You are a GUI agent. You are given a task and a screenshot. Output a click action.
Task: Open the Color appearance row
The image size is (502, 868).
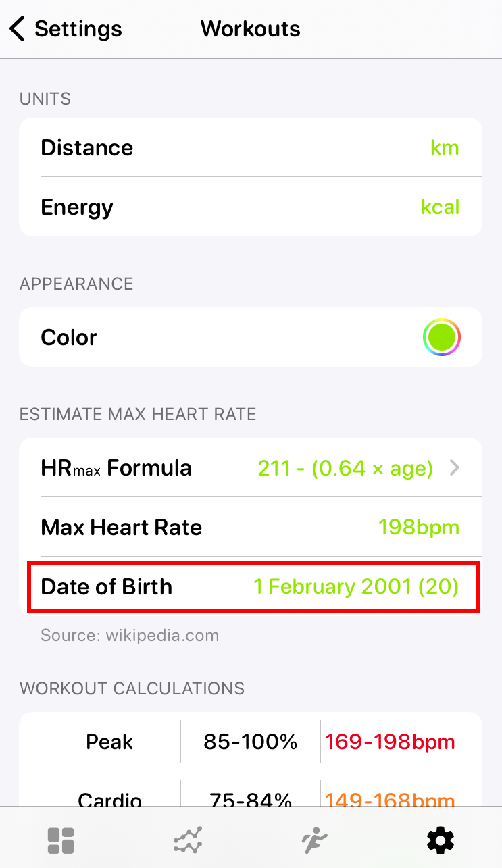click(x=69, y=337)
